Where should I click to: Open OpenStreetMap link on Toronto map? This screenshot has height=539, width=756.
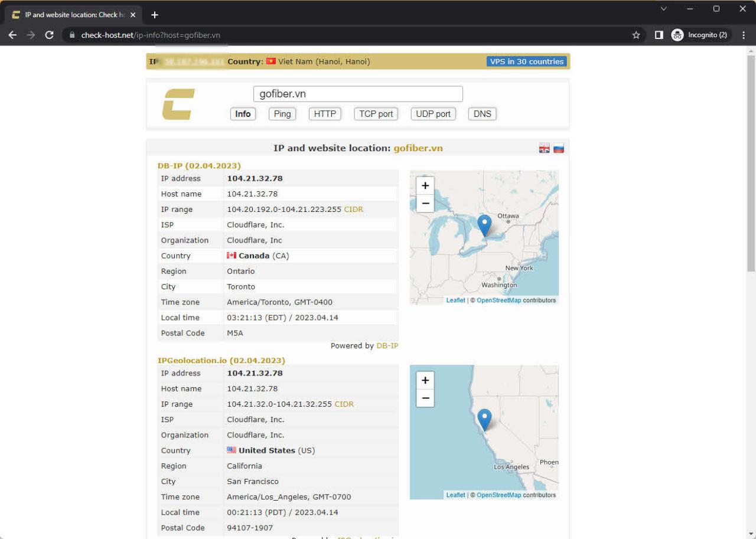(x=499, y=300)
